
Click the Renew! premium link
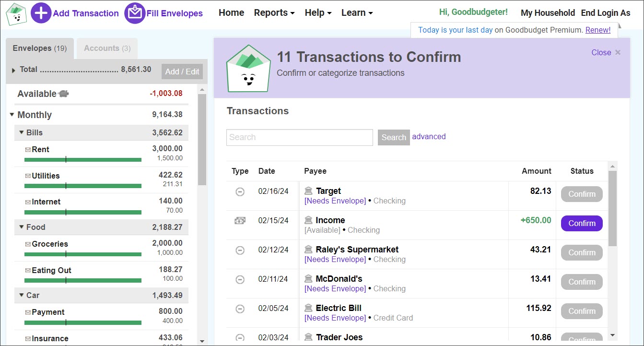click(x=598, y=30)
